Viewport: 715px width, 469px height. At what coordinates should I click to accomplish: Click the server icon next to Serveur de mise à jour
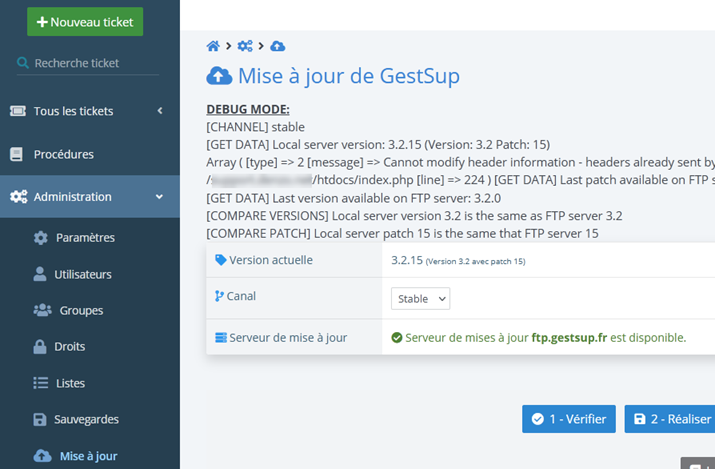[x=221, y=338]
